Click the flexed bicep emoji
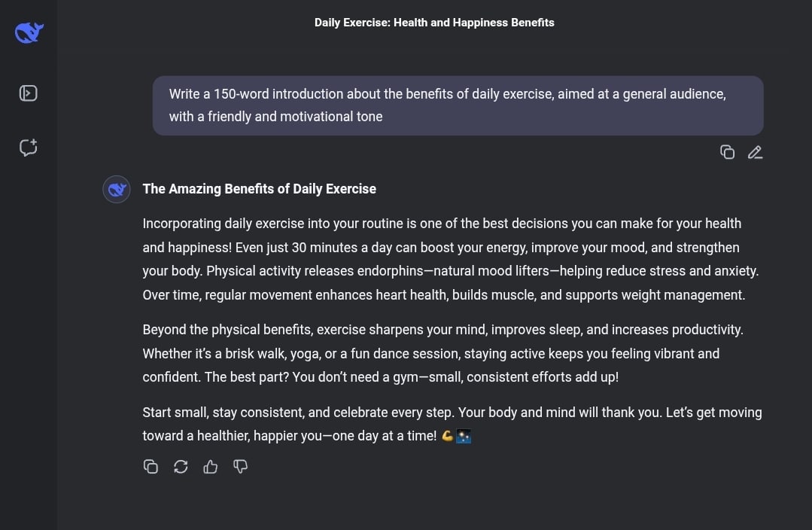This screenshot has width=812, height=530. [448, 436]
